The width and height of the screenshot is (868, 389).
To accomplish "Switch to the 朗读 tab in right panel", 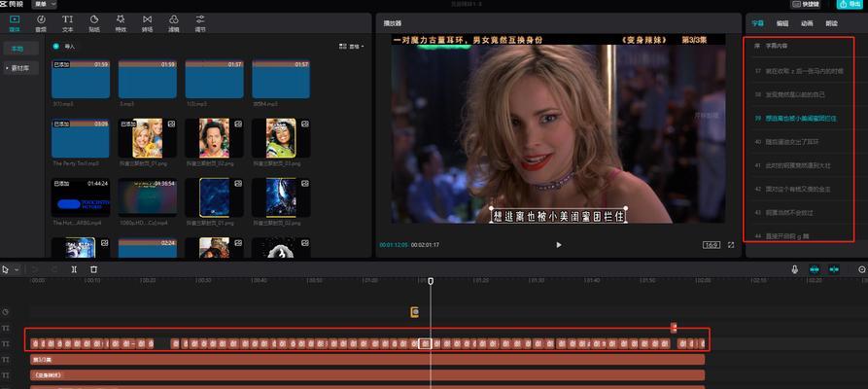I will [831, 23].
